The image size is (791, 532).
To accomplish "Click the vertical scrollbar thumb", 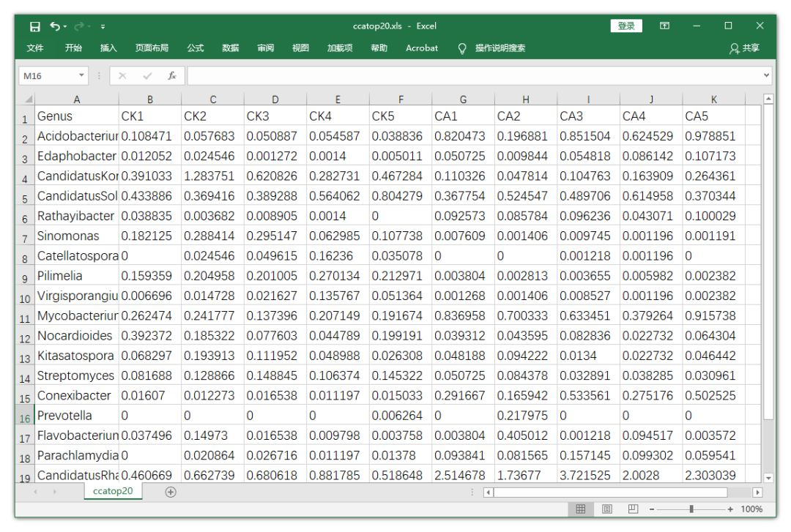I will (768, 262).
